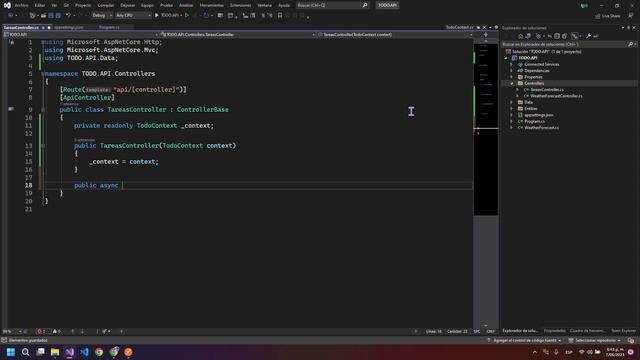Open Chrome from the taskbar
640x360 pixels.
click(99, 352)
